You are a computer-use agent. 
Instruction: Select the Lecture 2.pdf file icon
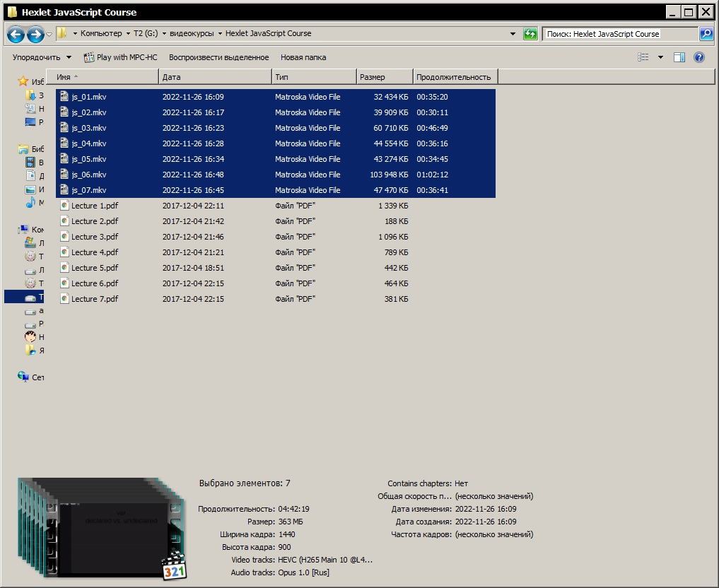64,221
